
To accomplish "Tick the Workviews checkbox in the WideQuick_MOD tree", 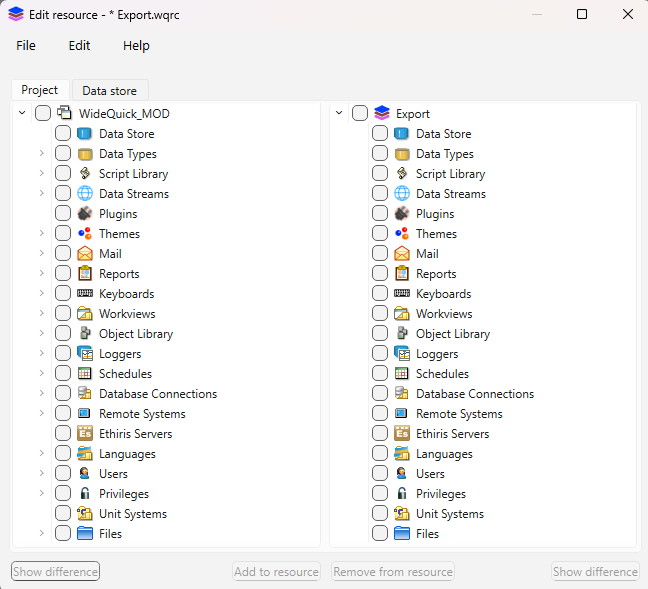I will 63,313.
